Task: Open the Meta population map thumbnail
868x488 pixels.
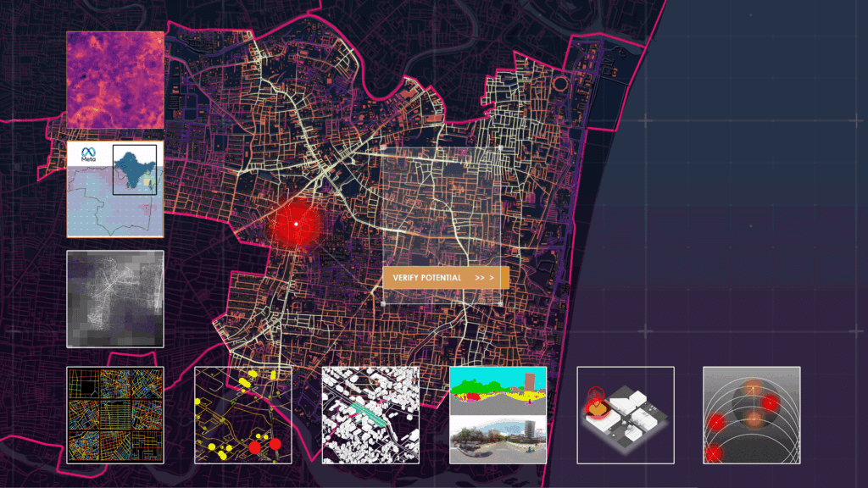Action: pyautogui.click(x=115, y=189)
